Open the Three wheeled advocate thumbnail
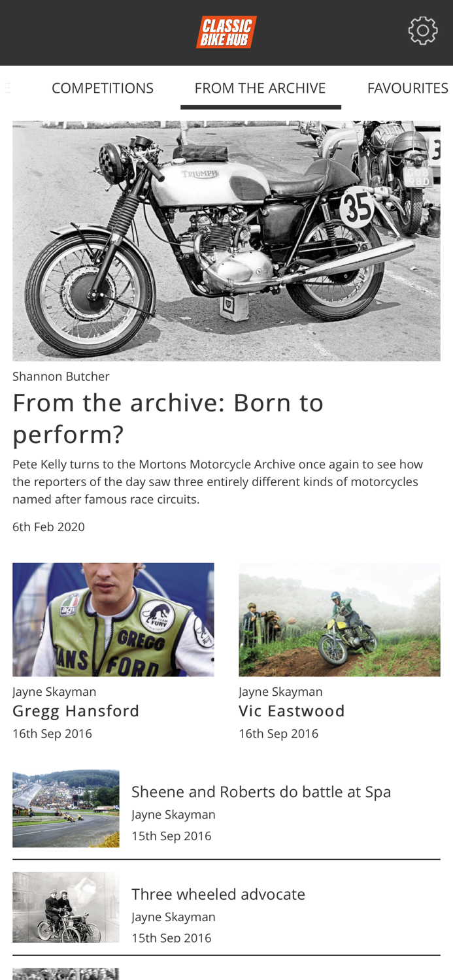Image resolution: width=453 pixels, height=980 pixels. [x=66, y=907]
